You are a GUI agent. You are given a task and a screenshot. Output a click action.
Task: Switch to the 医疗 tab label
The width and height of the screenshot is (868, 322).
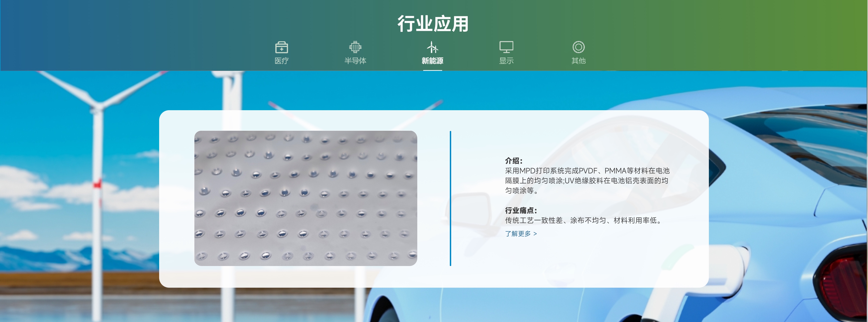(281, 61)
